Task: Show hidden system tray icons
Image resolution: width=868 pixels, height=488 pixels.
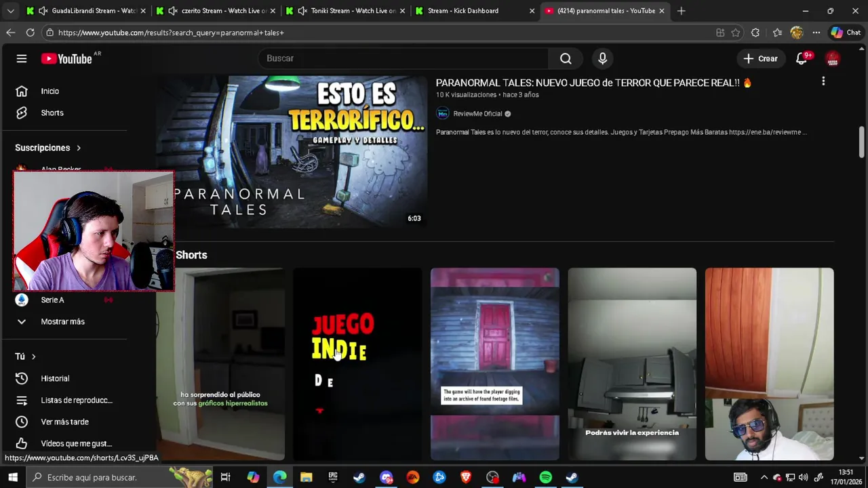Action: [764, 477]
